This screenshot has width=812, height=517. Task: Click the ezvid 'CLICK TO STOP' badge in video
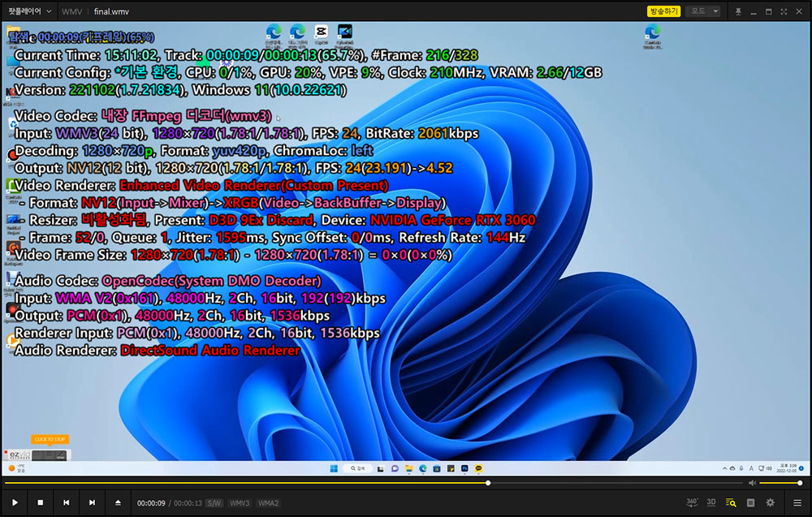click(x=50, y=439)
